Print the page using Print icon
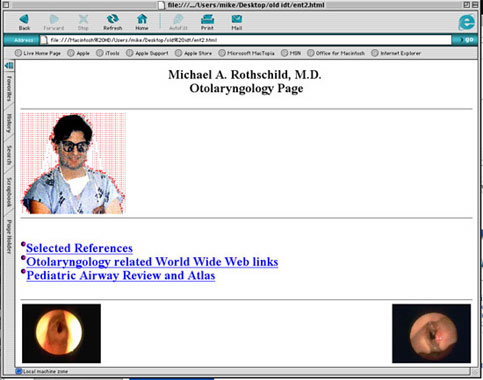Image resolution: width=483 pixels, height=380 pixels. 207,22
